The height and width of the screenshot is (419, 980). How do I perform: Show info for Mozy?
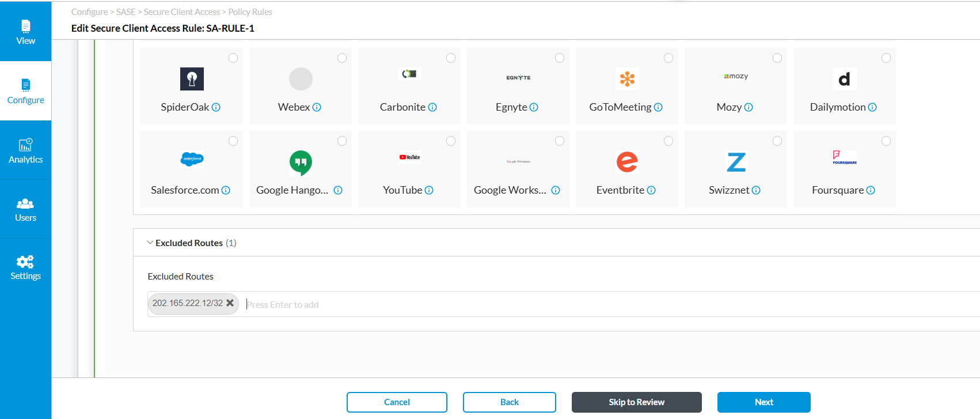tap(749, 107)
